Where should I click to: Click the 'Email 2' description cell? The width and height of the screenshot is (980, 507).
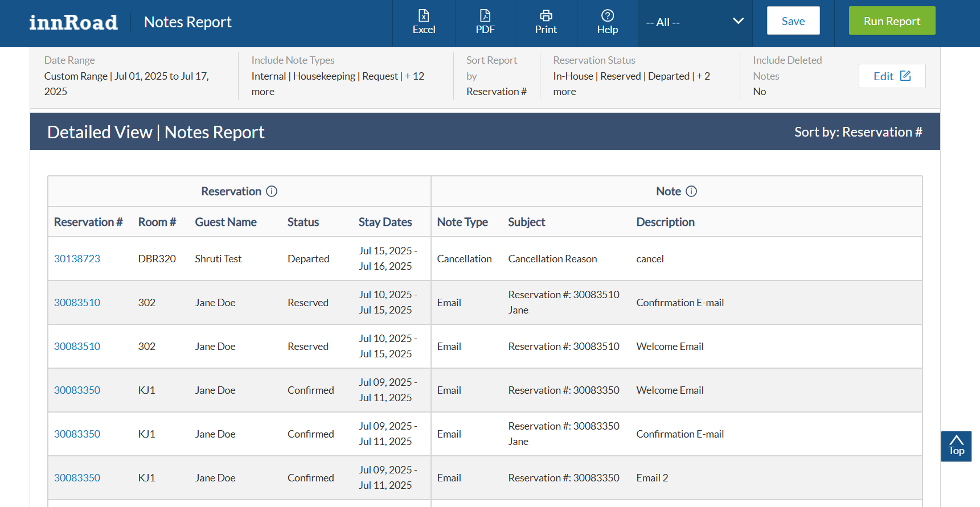tap(653, 478)
